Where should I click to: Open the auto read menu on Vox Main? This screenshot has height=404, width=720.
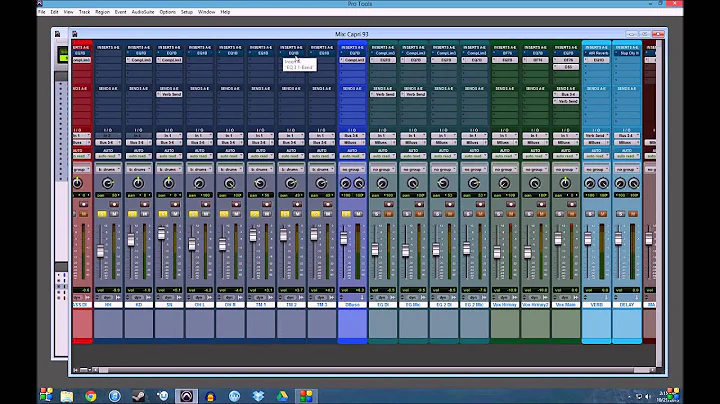coord(565,156)
